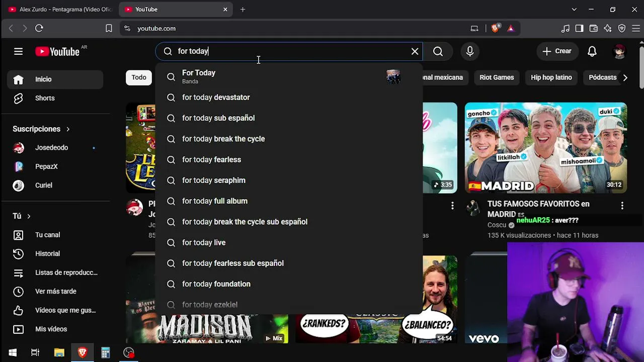Image resolution: width=644 pixels, height=362 pixels.
Task: Open the Josedeodo subscription channel
Action: point(55,148)
